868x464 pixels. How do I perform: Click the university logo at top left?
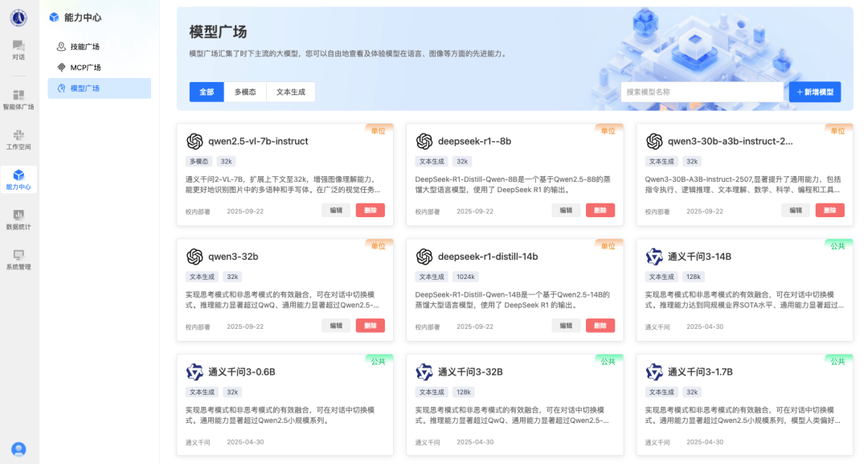tap(18, 18)
